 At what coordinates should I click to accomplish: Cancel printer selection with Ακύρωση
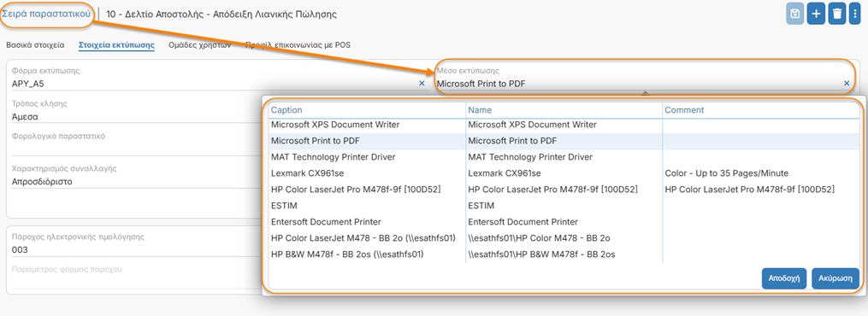point(836,278)
